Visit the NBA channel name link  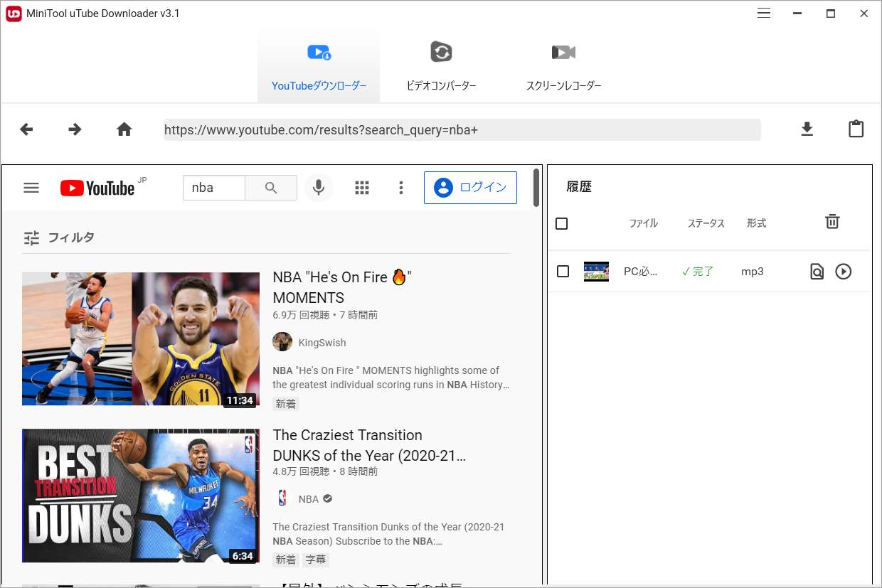click(309, 499)
